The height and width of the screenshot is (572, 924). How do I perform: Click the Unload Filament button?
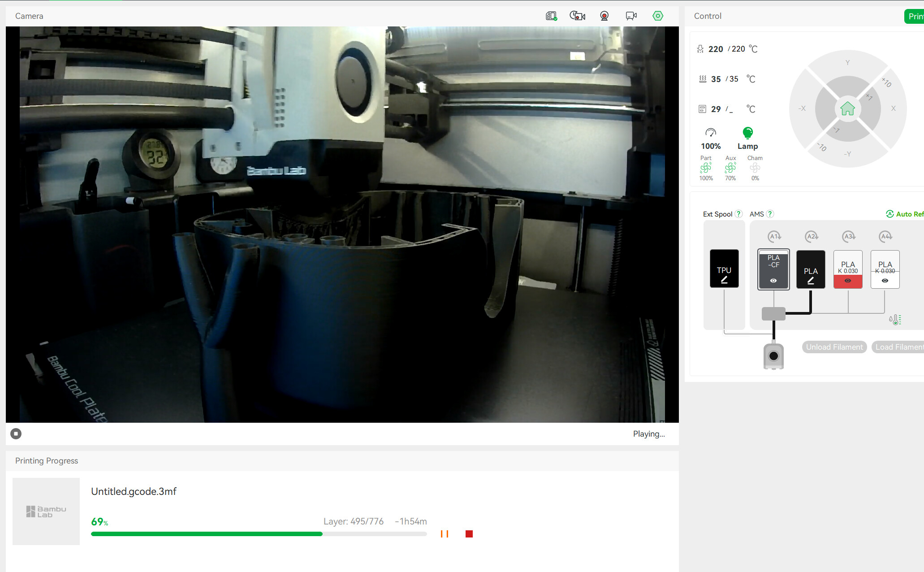(x=834, y=347)
